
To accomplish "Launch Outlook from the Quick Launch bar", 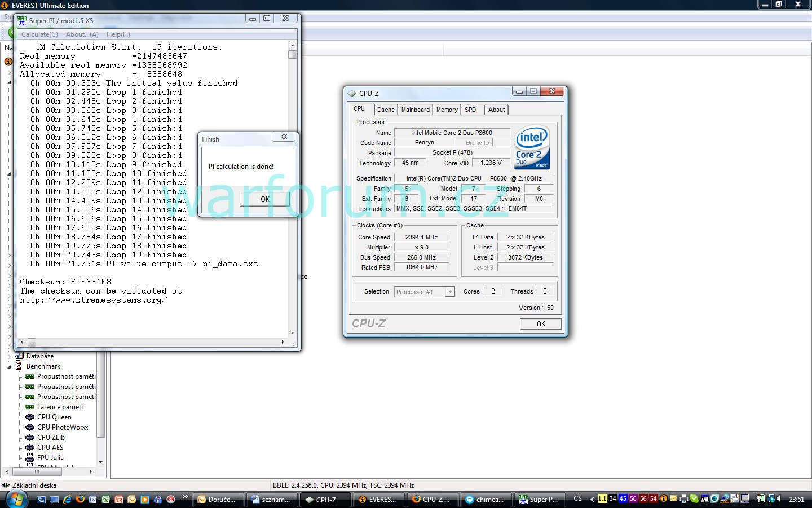I will click(x=132, y=500).
